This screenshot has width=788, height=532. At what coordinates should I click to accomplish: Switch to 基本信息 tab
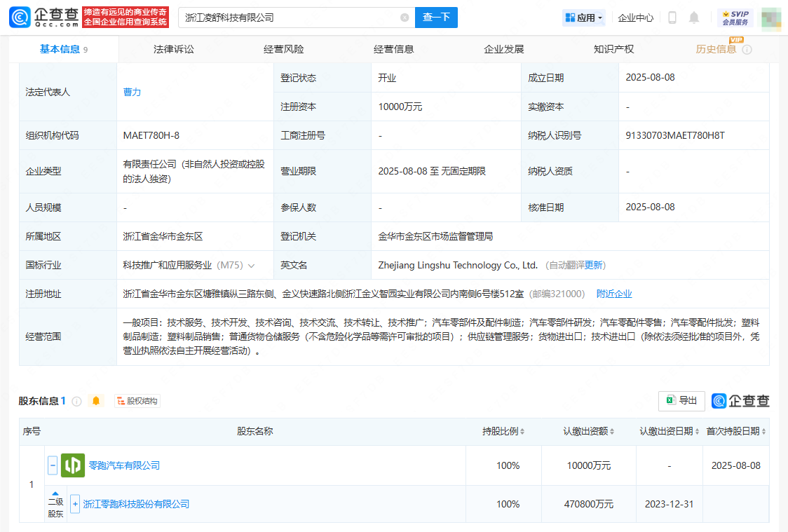tap(64, 49)
